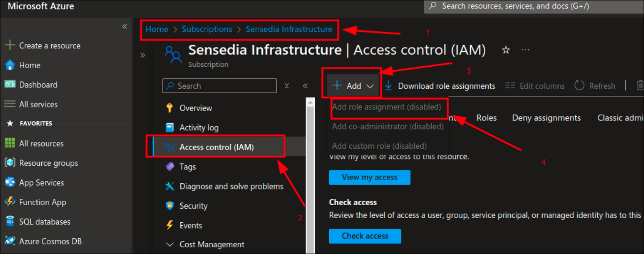
Task: Open Dashboard from the left sidebar
Action: pos(38,85)
